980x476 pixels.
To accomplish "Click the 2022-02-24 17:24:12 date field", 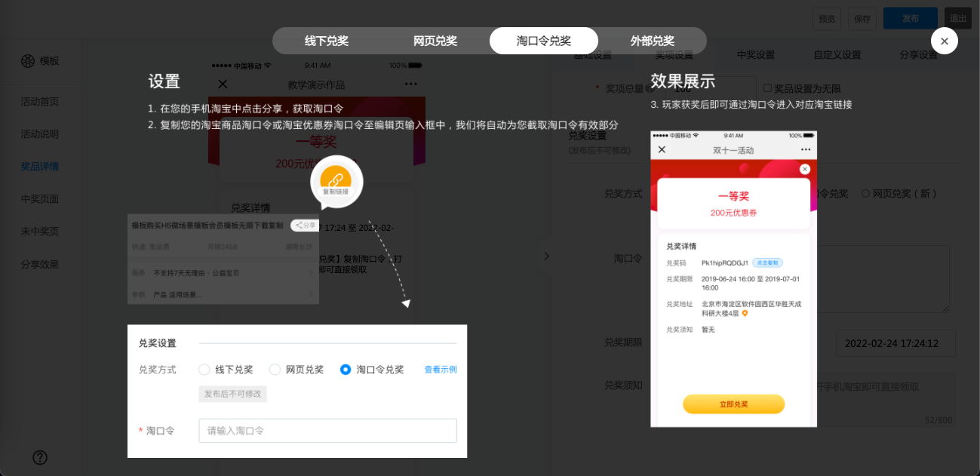I will click(x=896, y=343).
